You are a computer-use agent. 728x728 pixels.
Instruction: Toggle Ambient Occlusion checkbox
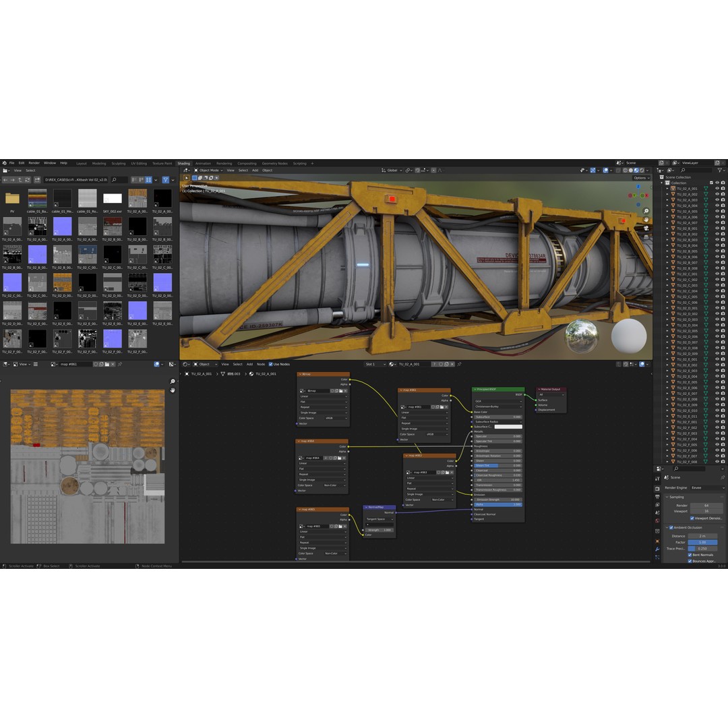671,527
